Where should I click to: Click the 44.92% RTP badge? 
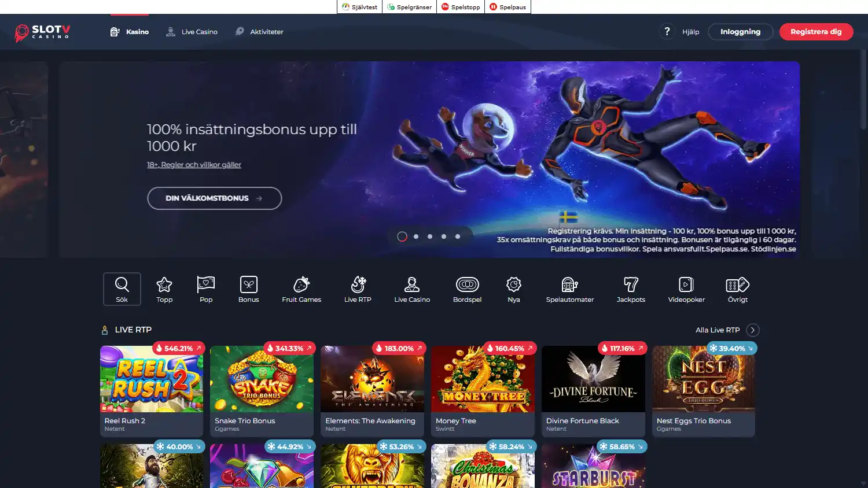[290, 447]
